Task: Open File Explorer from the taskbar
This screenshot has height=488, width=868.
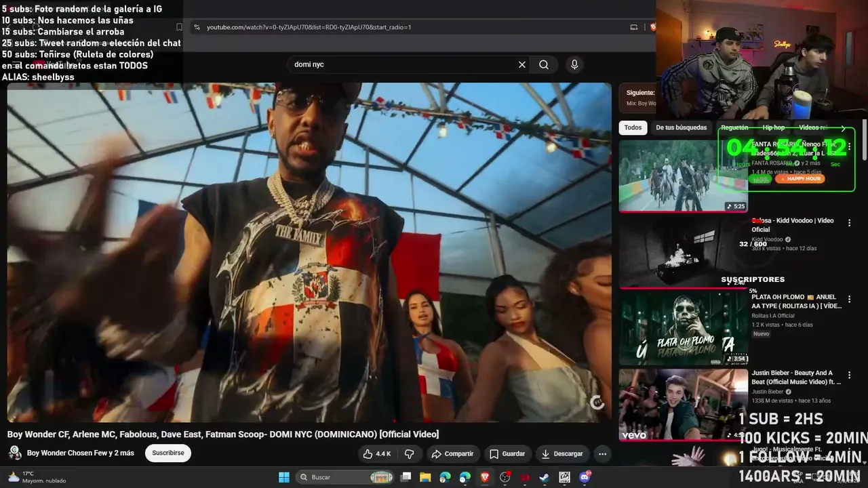Action: (425, 477)
